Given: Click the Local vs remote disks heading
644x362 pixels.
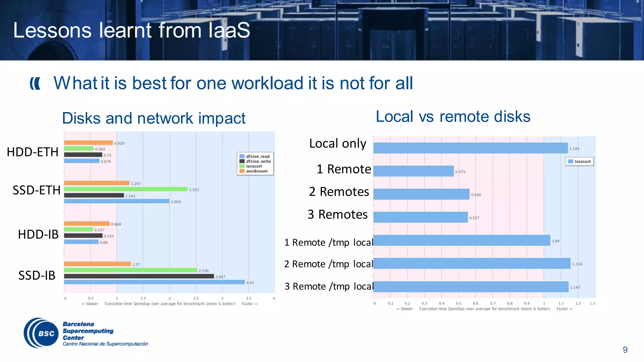Looking at the screenshot, I should [453, 117].
